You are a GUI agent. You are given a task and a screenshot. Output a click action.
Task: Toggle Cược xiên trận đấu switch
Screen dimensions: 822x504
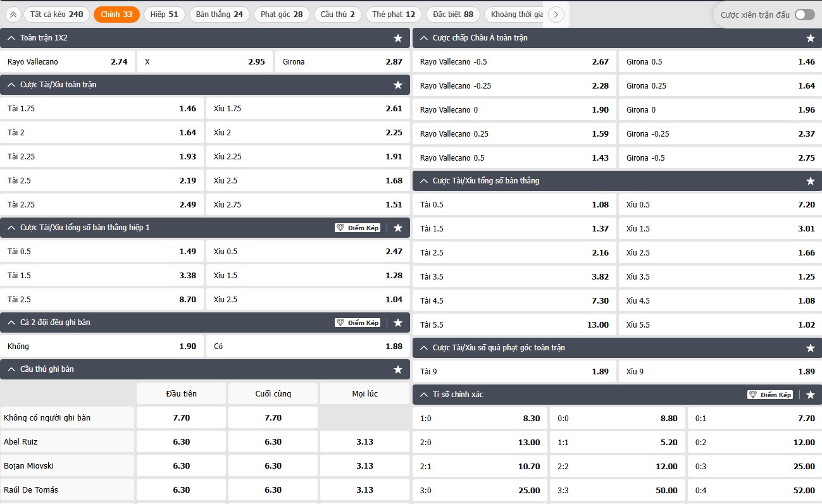(805, 15)
